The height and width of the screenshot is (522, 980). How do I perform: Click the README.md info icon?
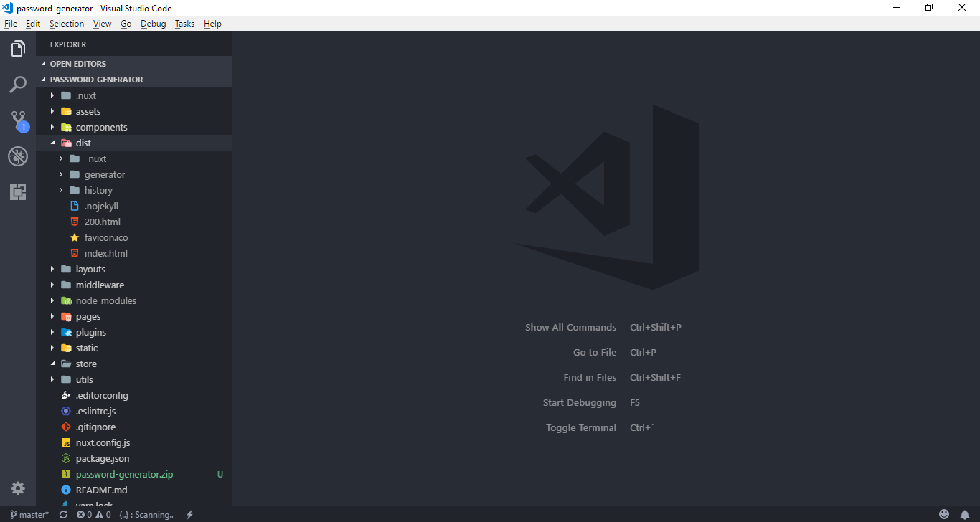point(66,490)
